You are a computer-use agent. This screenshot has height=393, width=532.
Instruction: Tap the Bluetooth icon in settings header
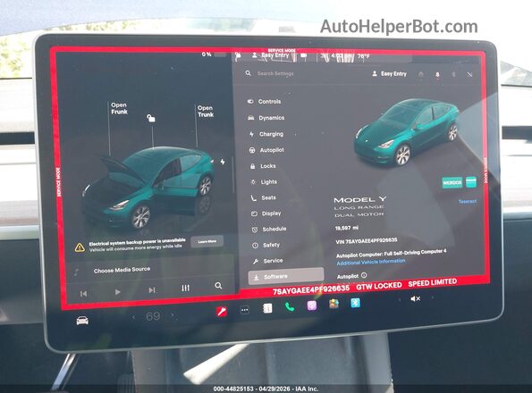click(x=453, y=74)
